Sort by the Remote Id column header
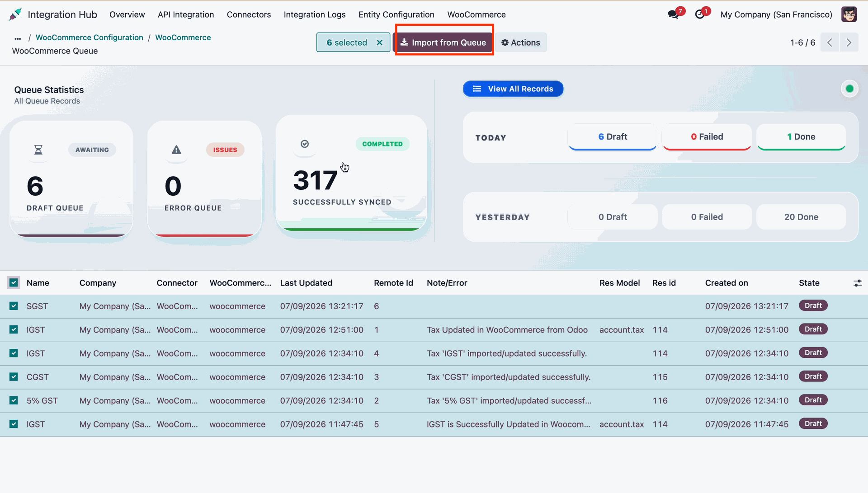This screenshot has width=868, height=493. [x=393, y=283]
